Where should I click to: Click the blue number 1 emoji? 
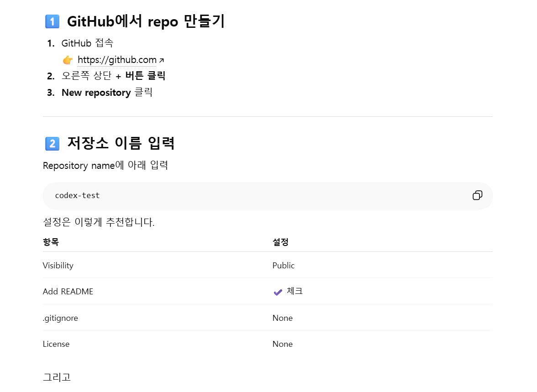point(53,21)
